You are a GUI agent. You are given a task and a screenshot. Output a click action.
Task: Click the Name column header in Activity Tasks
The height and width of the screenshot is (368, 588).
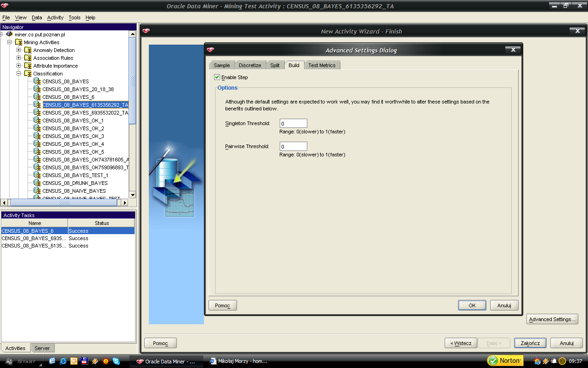[x=34, y=223]
